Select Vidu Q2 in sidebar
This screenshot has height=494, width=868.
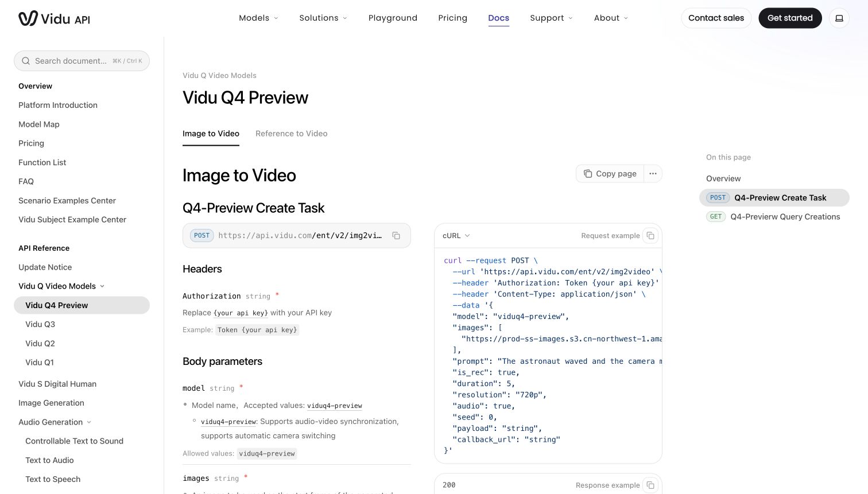pos(40,344)
